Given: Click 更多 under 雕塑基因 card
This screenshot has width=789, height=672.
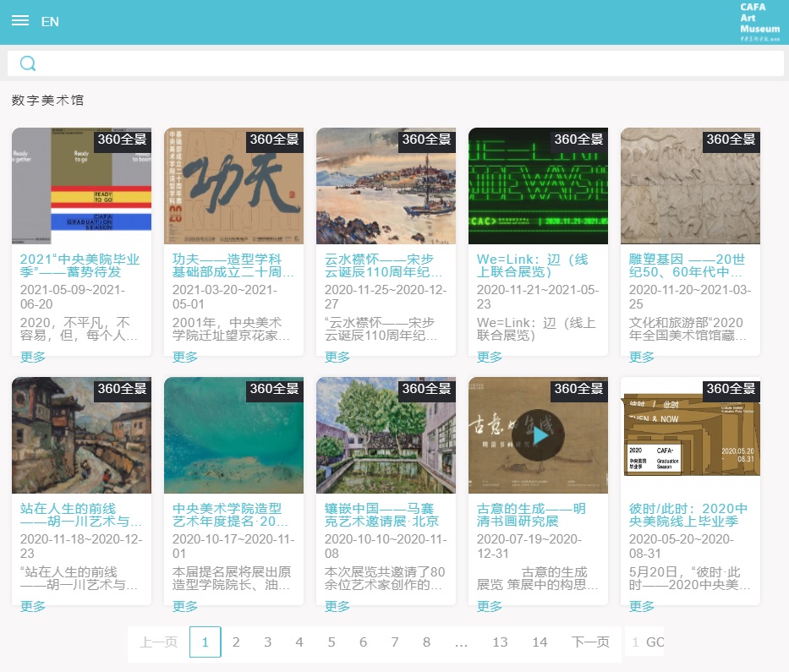Looking at the screenshot, I should click(x=642, y=357).
